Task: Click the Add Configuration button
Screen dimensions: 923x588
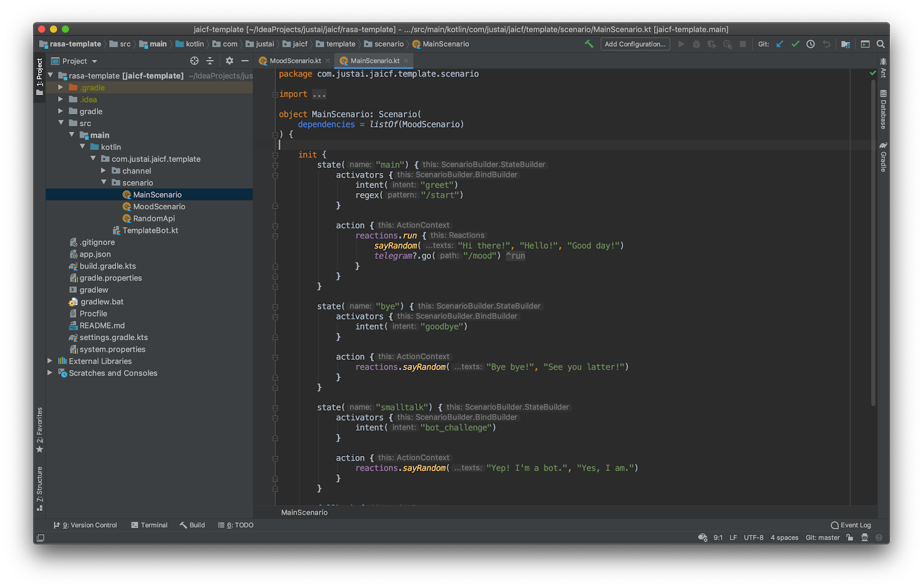Action: [635, 44]
